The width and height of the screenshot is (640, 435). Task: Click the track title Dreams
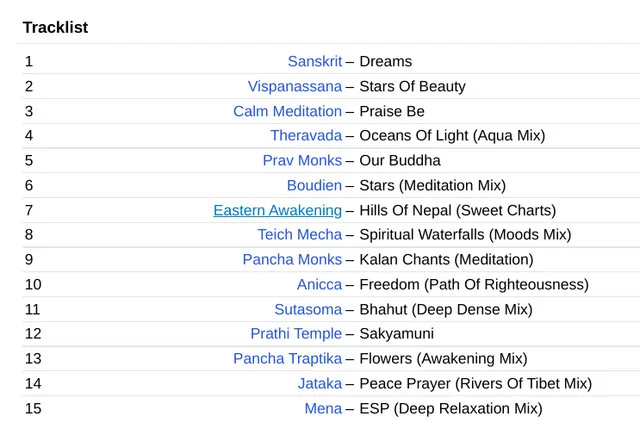tap(385, 62)
